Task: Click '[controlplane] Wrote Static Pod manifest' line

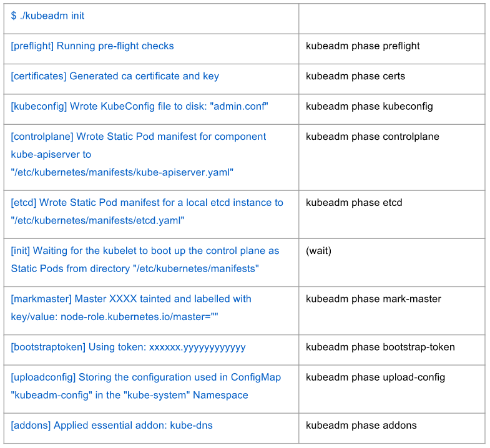Action: point(139,137)
